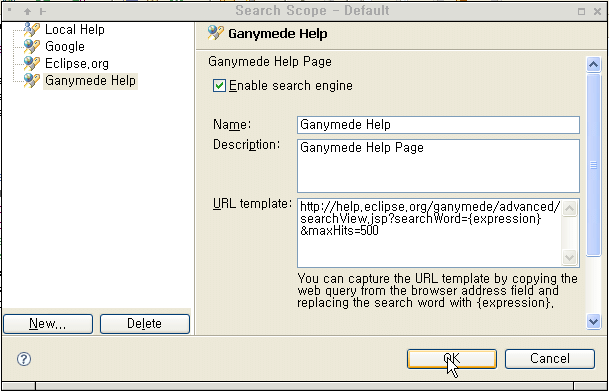Screen dimensions: 609x392
Task: Click into the Name input field
Action: [438, 125]
